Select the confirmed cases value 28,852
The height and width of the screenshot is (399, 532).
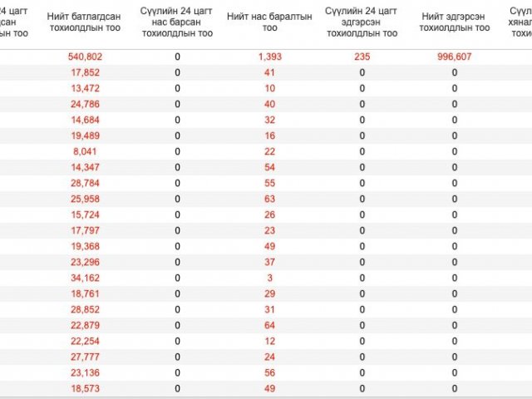click(85, 309)
